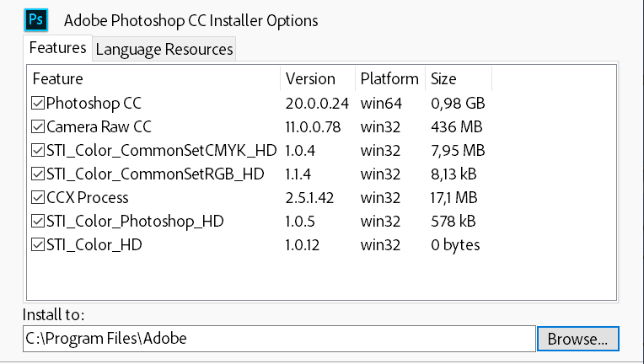Select the Features tab
This screenshot has height=364, width=644.
(57, 48)
